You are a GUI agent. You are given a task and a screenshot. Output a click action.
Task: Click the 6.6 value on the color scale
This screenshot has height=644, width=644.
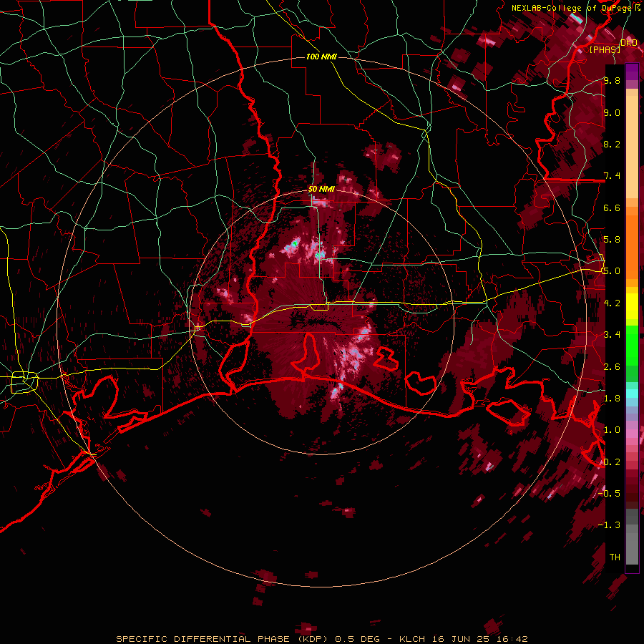[612, 208]
